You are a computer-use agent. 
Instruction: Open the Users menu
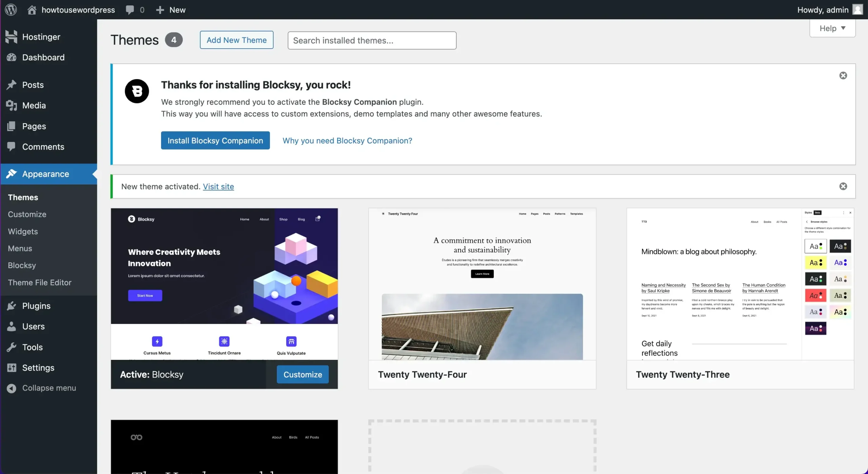[49, 326]
